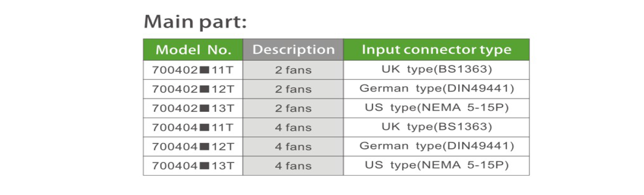
Task: Click "German type(DIN49441)" for model 700404■12T
Action: (x=437, y=146)
